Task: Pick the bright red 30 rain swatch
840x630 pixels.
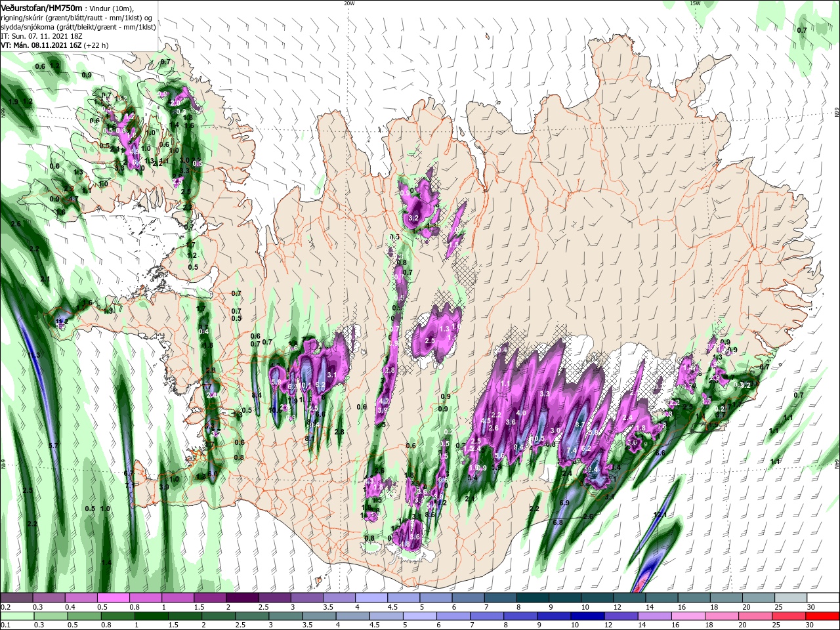Action: pyautogui.click(x=823, y=616)
